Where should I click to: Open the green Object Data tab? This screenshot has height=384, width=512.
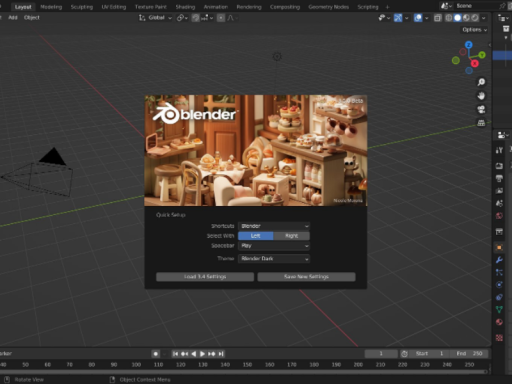(499, 309)
